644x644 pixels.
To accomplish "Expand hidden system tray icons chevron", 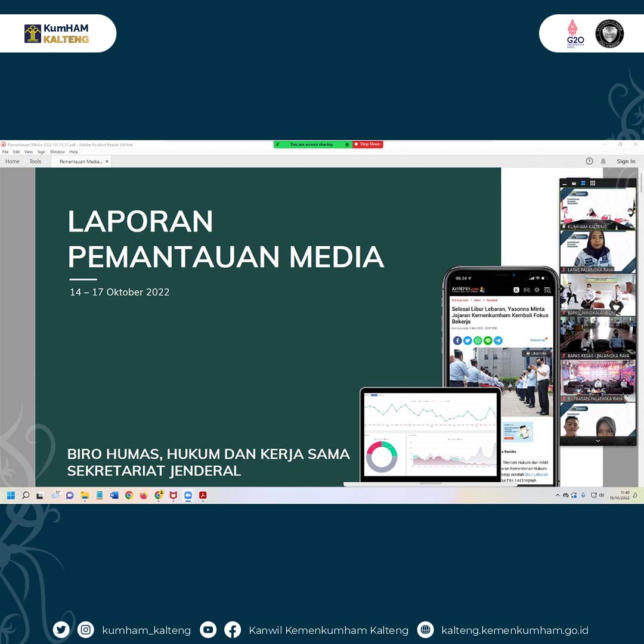I will point(558,495).
